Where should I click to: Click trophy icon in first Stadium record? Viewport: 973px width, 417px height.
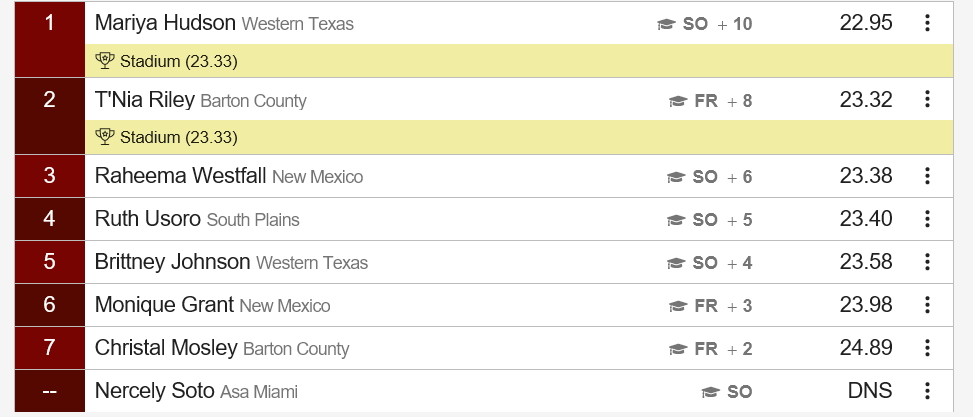(105, 60)
